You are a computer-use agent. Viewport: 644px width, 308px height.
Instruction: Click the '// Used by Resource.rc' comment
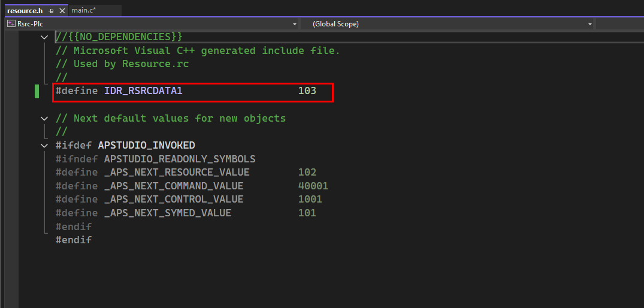click(x=122, y=64)
